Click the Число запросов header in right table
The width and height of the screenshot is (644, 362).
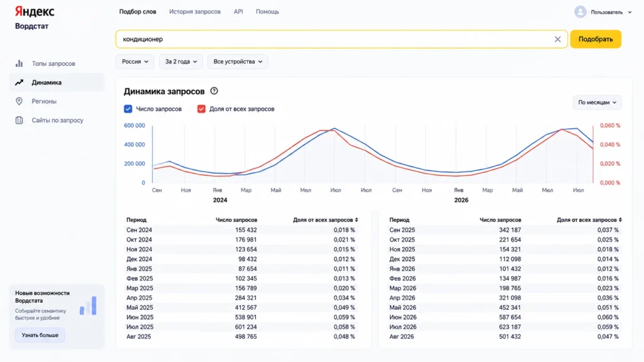(x=500, y=220)
